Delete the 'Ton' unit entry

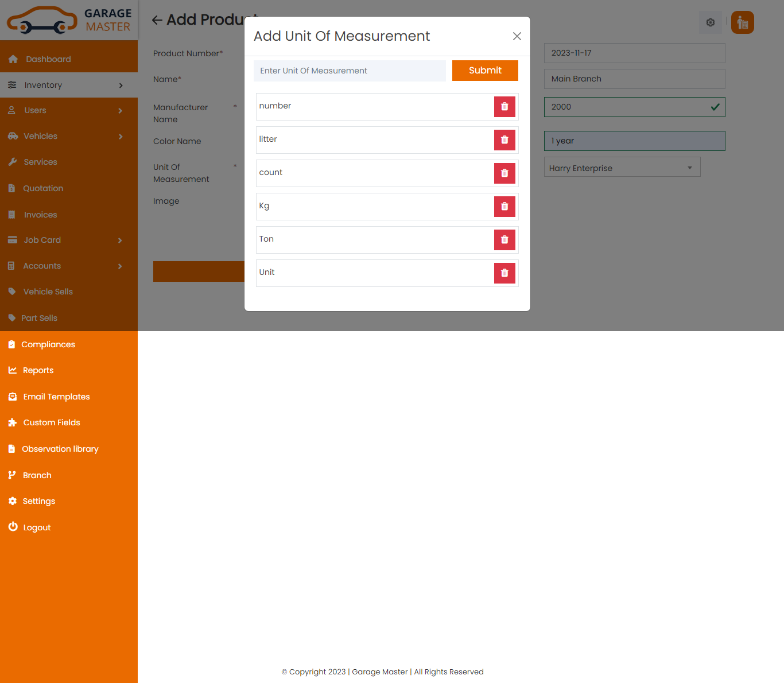click(x=504, y=240)
